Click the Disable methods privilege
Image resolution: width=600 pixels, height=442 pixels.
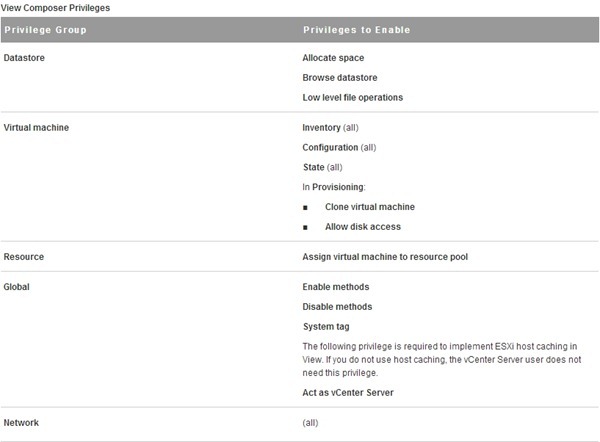click(337, 307)
